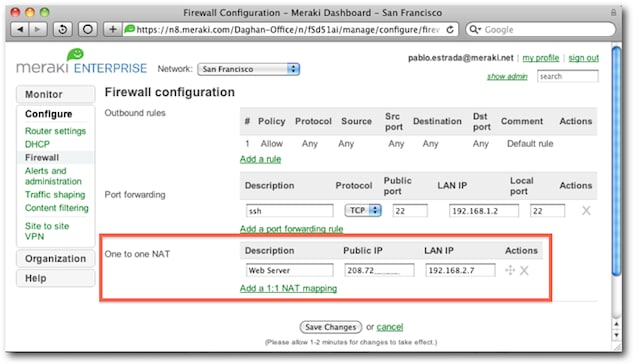Image resolution: width=638 pixels, height=364 pixels.
Task: Click the show admin link
Action: [507, 76]
